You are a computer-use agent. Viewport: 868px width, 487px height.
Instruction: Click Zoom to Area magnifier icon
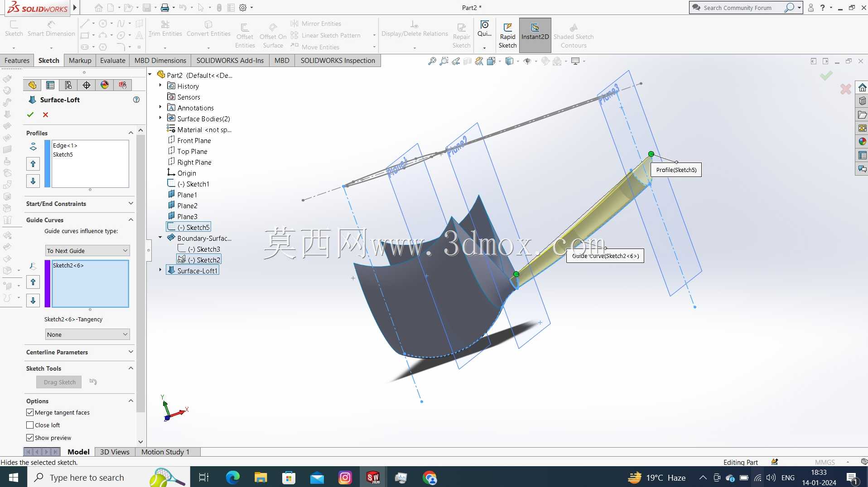pos(444,61)
